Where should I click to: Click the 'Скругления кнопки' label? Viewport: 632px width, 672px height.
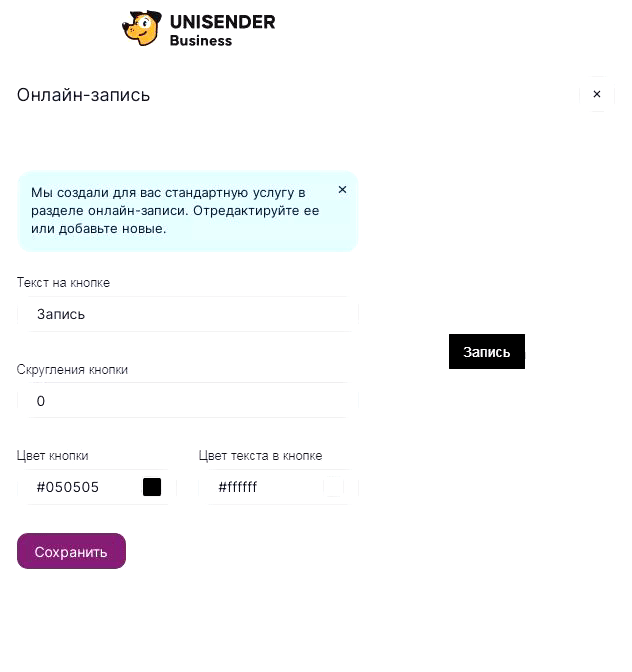point(72,370)
